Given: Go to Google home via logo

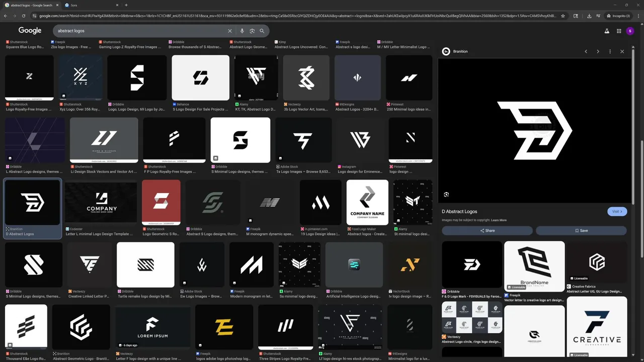Looking at the screenshot, I should pos(30,31).
